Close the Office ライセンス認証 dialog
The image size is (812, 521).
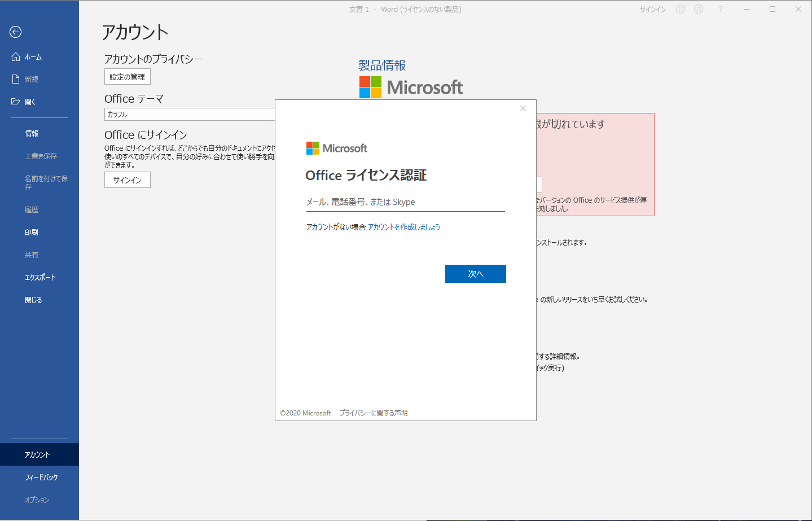point(523,108)
